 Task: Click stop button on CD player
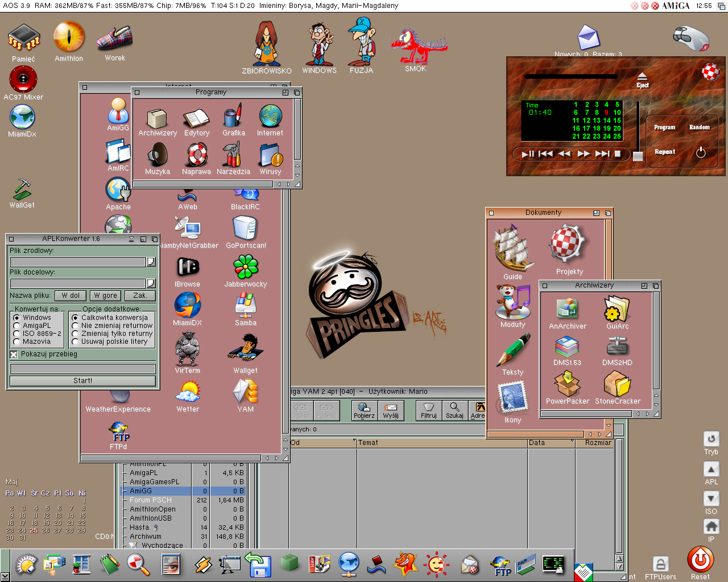tap(618, 153)
